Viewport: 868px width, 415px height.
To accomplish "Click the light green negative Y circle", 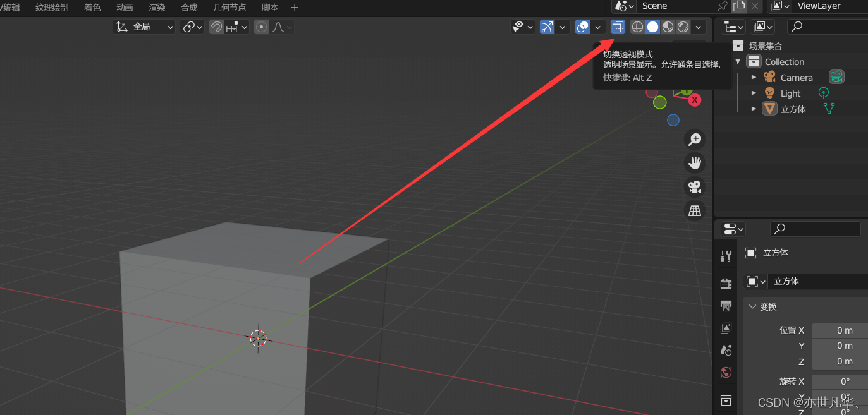I will (660, 102).
